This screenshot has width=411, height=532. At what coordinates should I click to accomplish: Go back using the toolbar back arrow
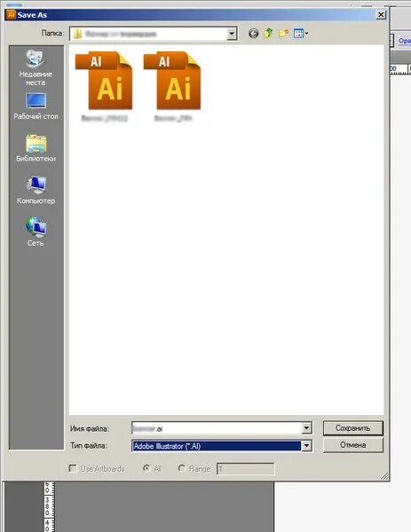[x=253, y=34]
